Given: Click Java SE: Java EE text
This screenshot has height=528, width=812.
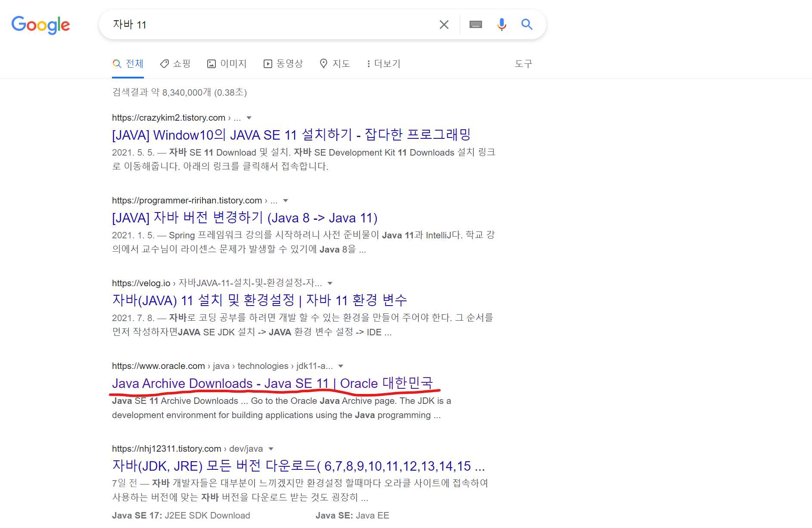Looking at the screenshot, I should [352, 516].
